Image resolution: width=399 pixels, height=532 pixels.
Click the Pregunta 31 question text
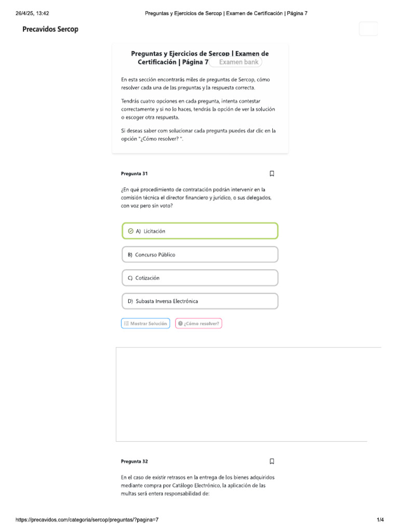[196, 198]
